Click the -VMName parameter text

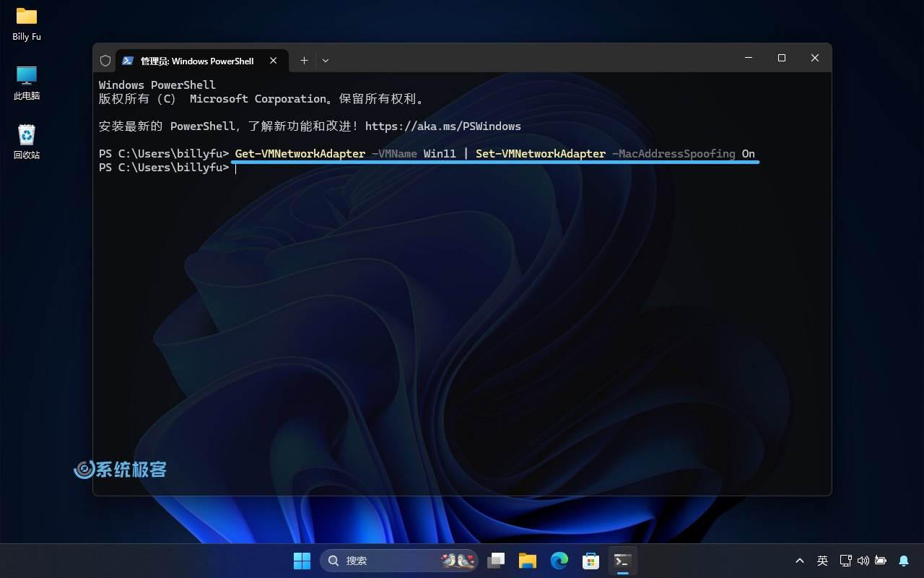[394, 154]
